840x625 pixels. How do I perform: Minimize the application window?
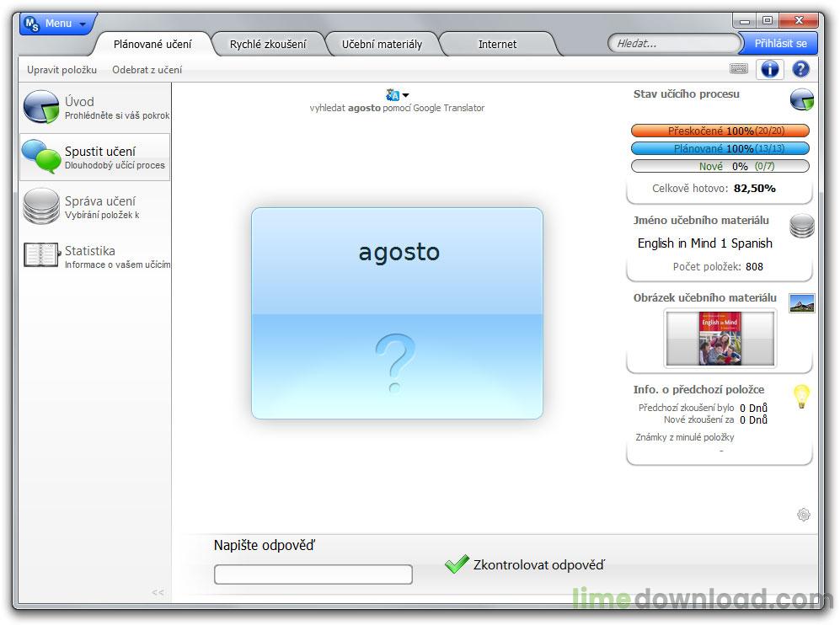744,21
